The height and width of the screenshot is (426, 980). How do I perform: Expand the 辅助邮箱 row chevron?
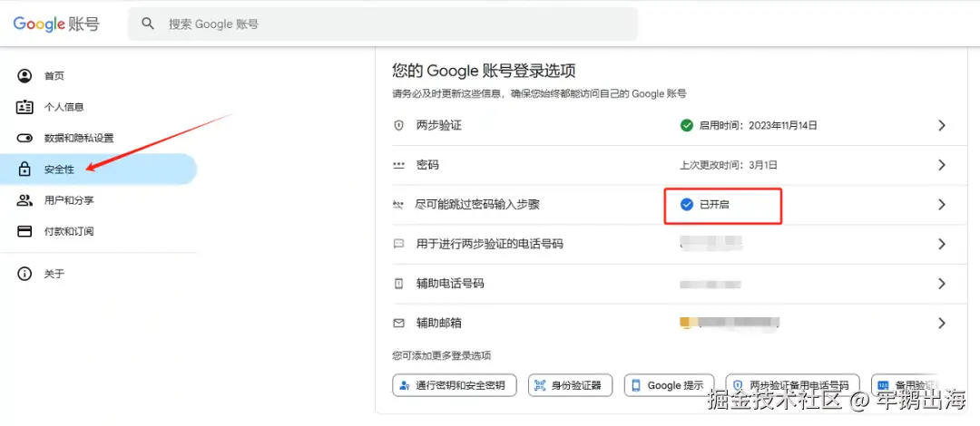[x=942, y=324]
